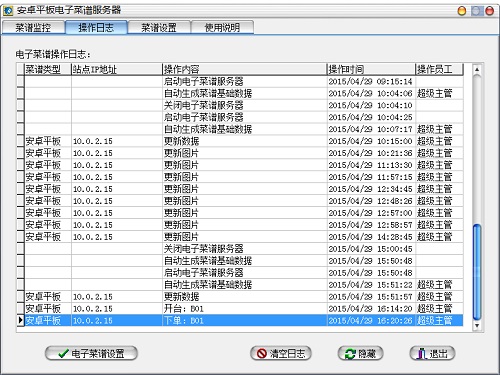Click the 隐藏 button

pyautogui.click(x=360, y=353)
